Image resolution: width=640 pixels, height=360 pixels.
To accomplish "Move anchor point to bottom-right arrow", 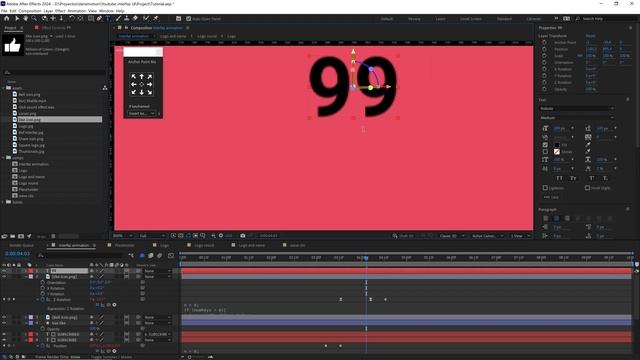I will tap(150, 92).
